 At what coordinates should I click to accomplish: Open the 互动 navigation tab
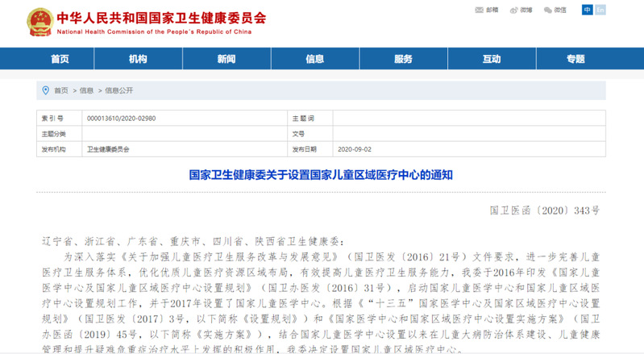click(x=491, y=59)
